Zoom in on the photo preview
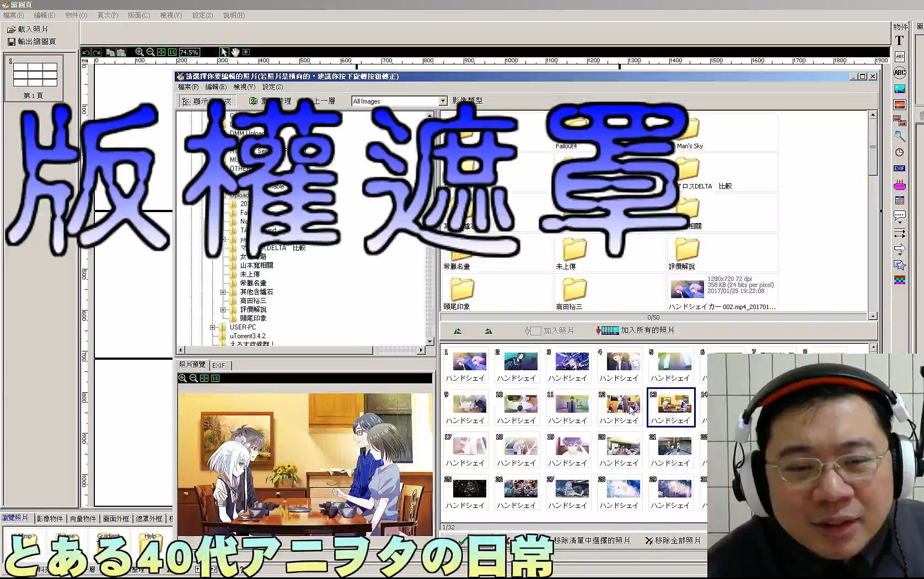924x579 pixels. pos(182,378)
